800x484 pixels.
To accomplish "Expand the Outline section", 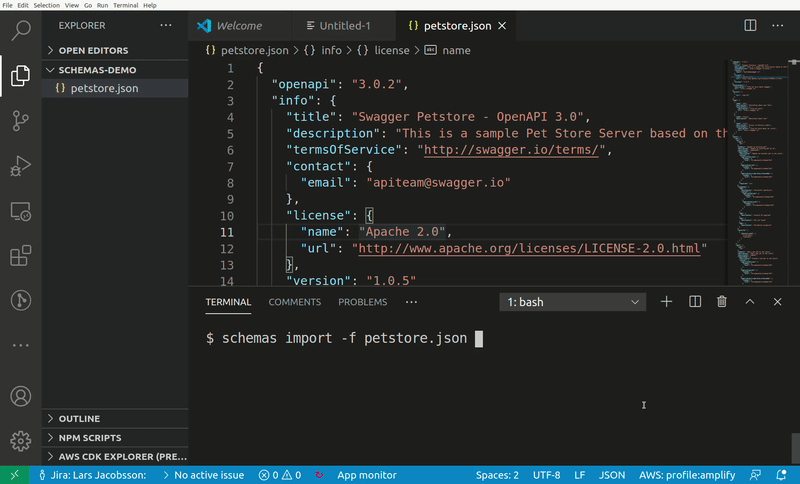I will coord(115,419).
